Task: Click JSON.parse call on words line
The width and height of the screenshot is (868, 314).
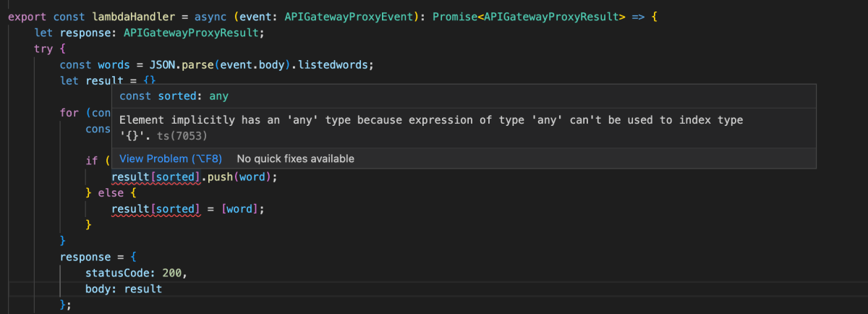Action: (180, 64)
